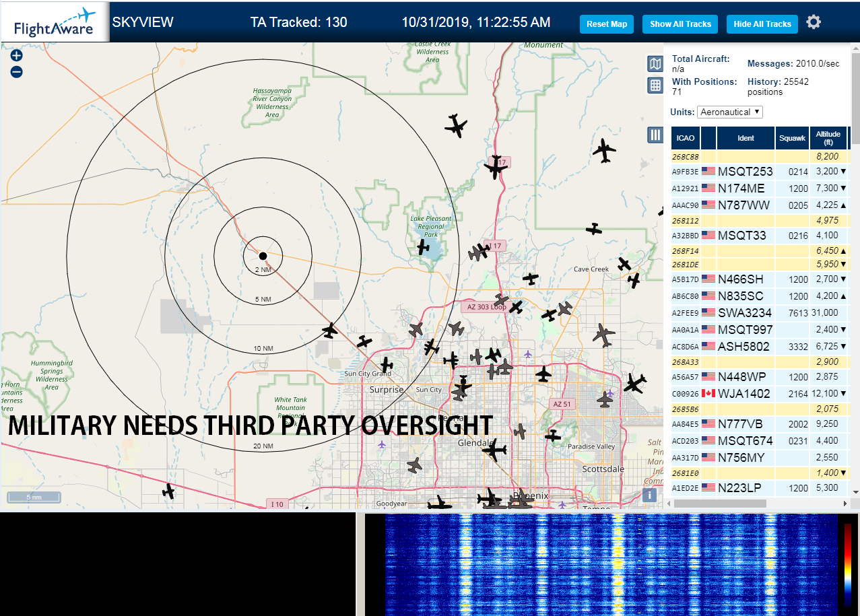Select the WJA1402 aircraft row

click(760, 393)
